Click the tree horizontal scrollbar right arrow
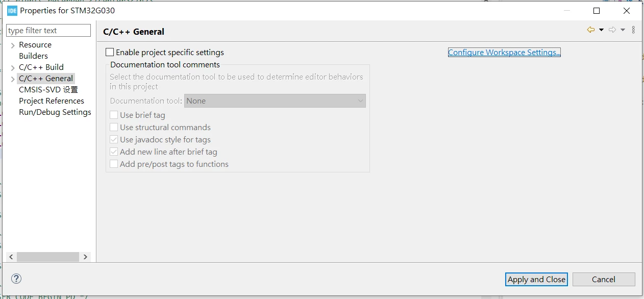The width and height of the screenshot is (644, 299). 85,257
